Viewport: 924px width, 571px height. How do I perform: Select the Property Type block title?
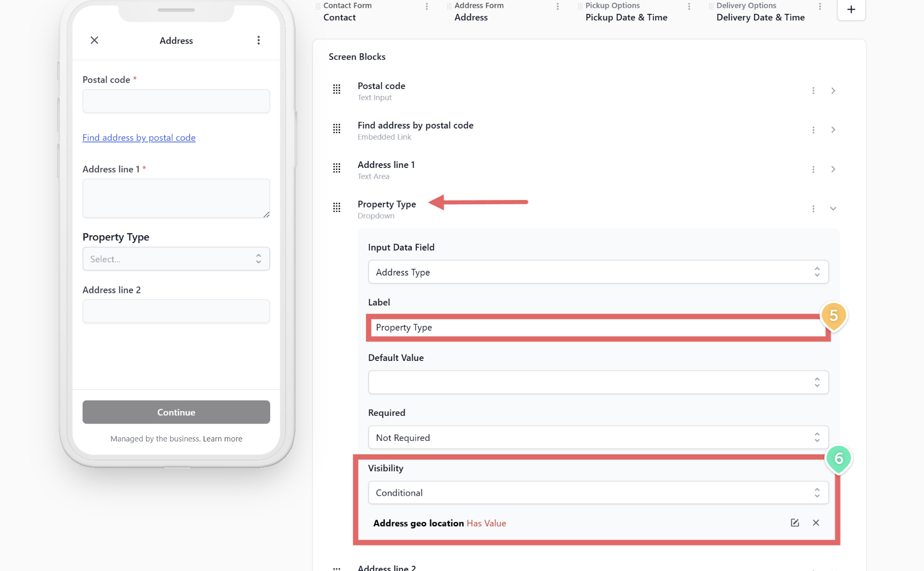point(387,204)
